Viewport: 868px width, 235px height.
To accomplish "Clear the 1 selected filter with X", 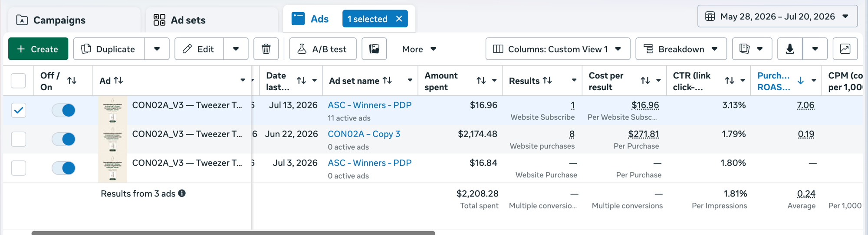I will coord(399,19).
